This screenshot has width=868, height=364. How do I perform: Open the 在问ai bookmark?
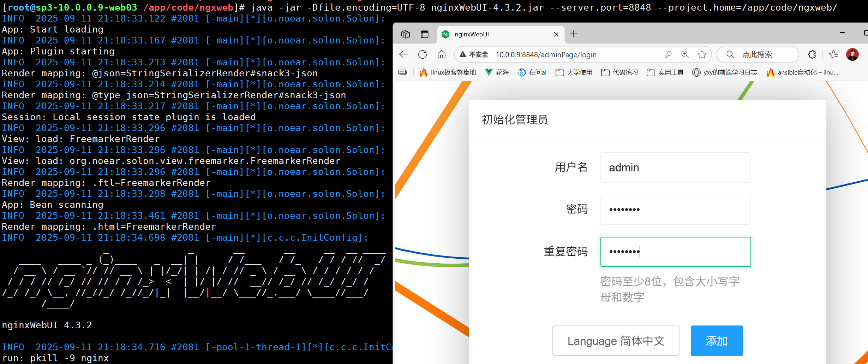[x=532, y=72]
